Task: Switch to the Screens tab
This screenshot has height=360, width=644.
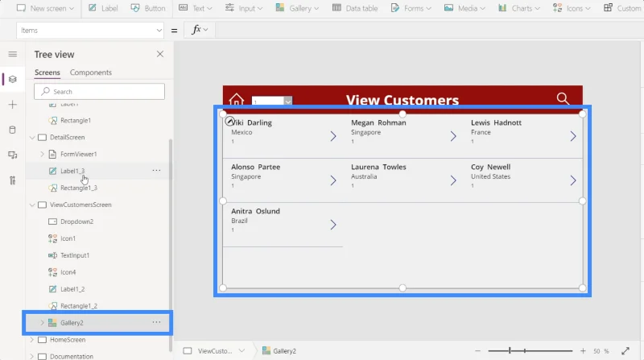Action: [x=47, y=72]
